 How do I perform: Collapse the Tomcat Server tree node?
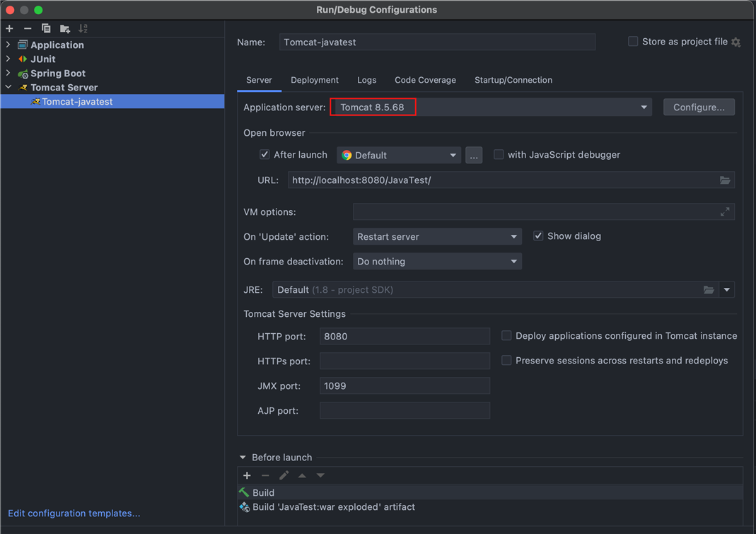(x=8, y=87)
